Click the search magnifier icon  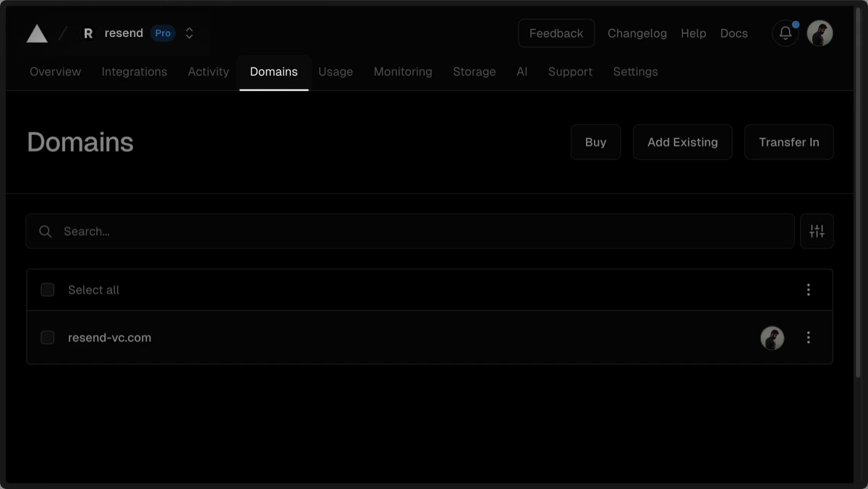point(45,231)
